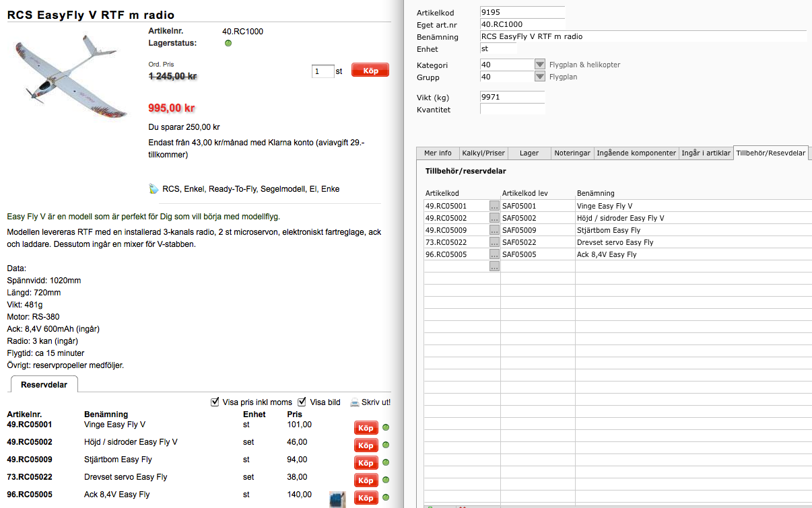The width and height of the screenshot is (812, 508).
Task: Click the Reservdelar tab on product page
Action: (44, 384)
